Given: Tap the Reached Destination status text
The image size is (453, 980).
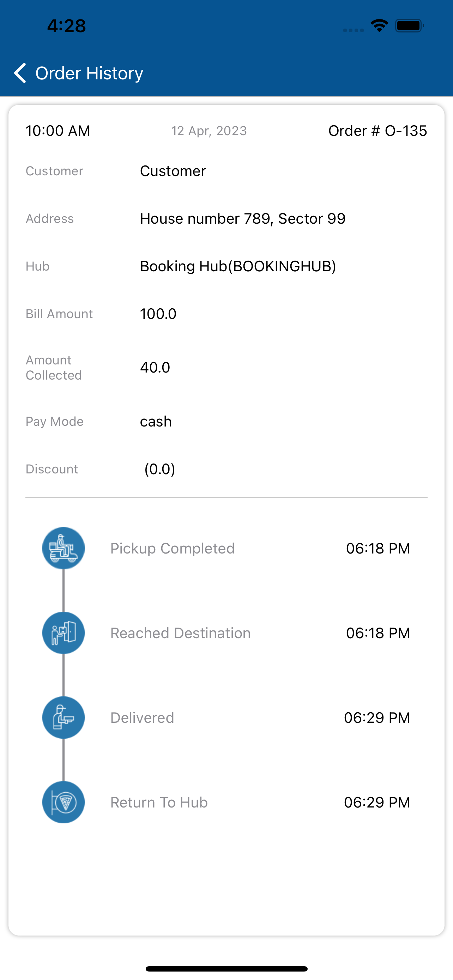Looking at the screenshot, I should [x=181, y=633].
